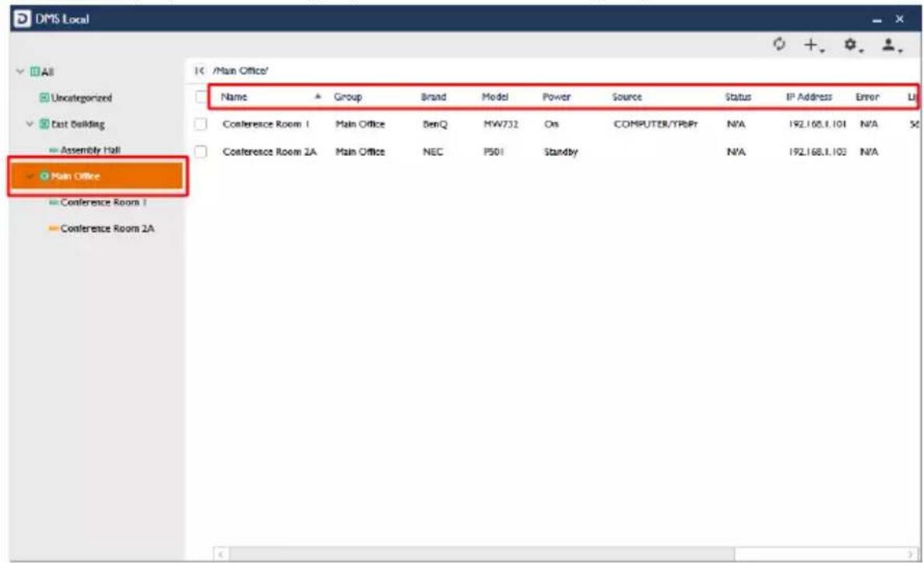Select Conference Room 2A in the tree

(107, 229)
